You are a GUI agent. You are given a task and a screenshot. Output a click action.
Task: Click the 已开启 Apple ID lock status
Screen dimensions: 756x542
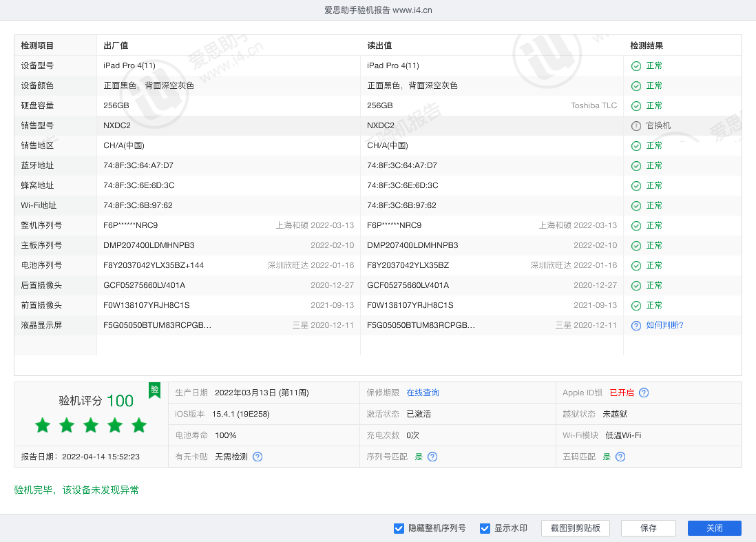pos(622,393)
